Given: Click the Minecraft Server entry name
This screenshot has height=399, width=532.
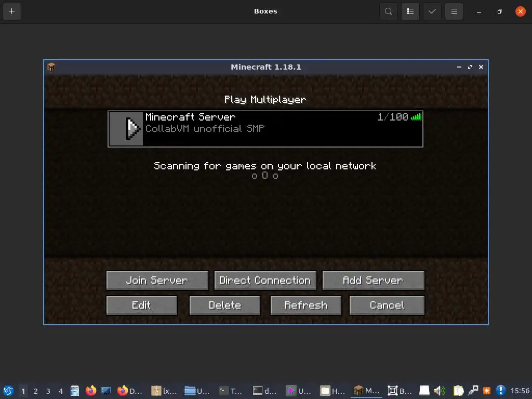Looking at the screenshot, I should (190, 117).
